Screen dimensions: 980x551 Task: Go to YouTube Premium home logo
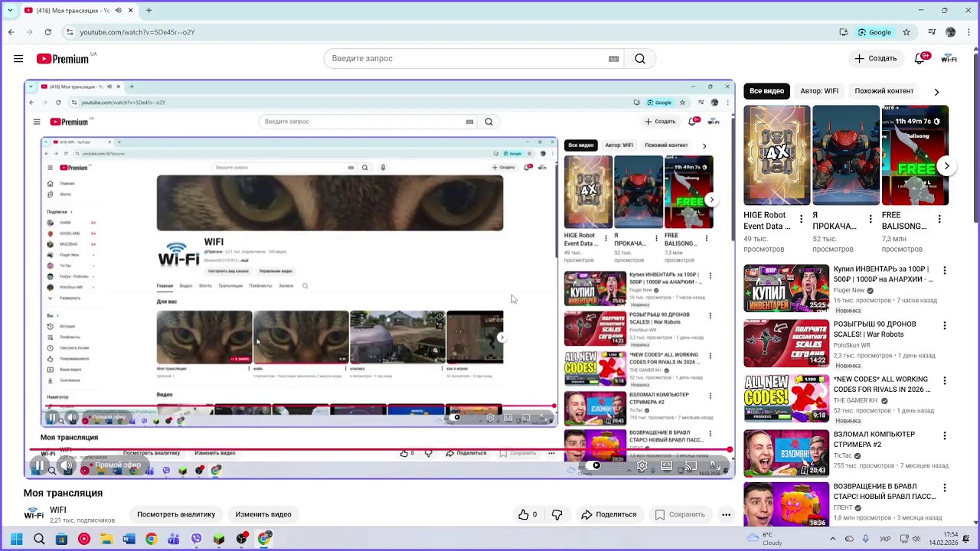63,59
